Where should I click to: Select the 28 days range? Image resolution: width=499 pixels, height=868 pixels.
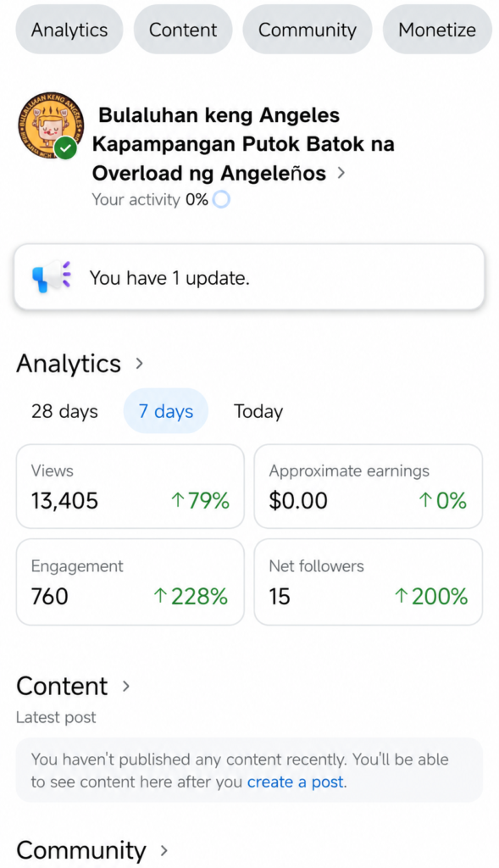click(64, 411)
